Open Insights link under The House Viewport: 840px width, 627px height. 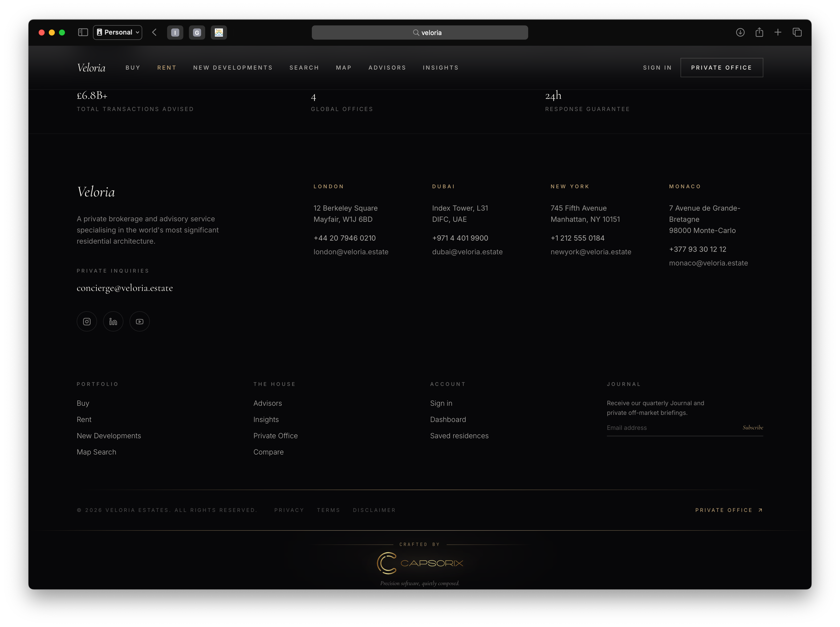click(266, 419)
